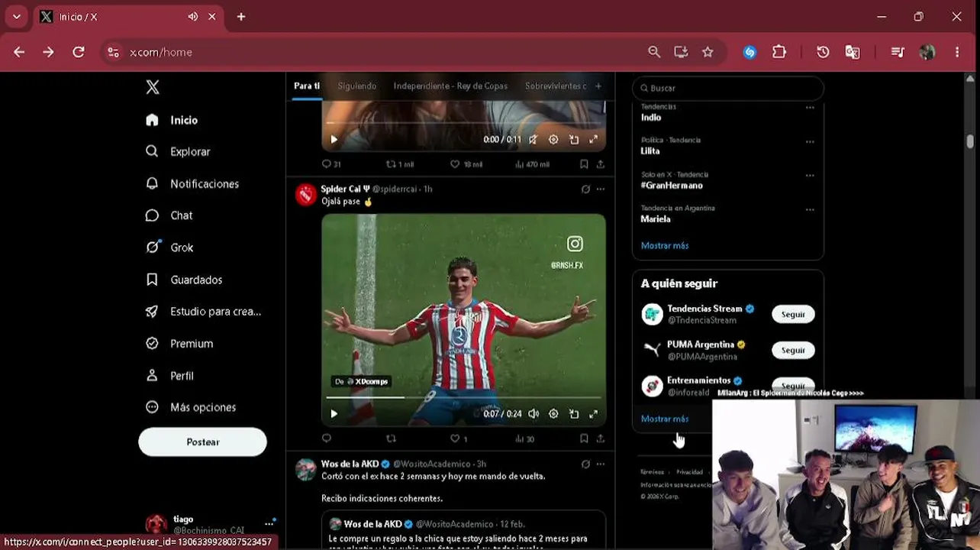Click the X logo in the sidebar

pyautogui.click(x=153, y=87)
